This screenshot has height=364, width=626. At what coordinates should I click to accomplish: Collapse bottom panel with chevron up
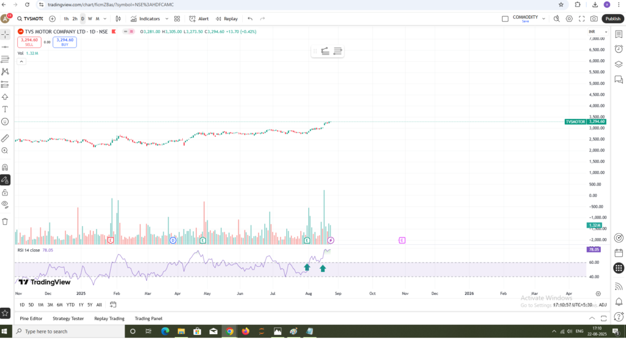coord(592,318)
